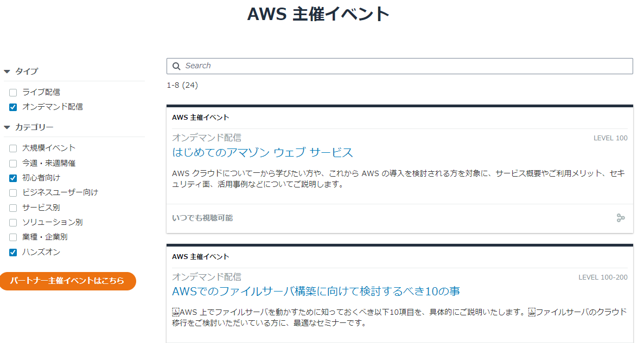Screen dimensions: 644x343
Task: Check the ライブ配信 checkbox
Action: 14,93
